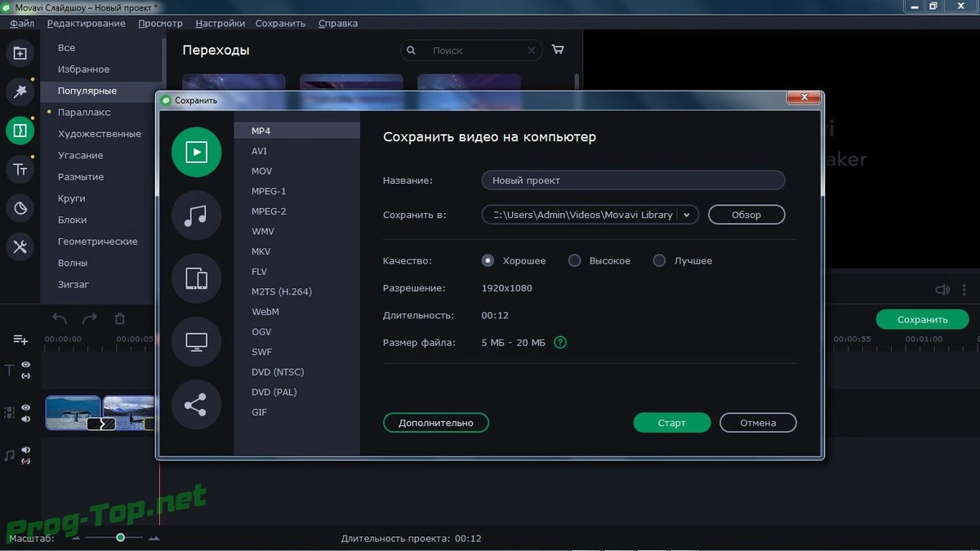Open the Справка menu
Screen dimensions: 980x551
(x=338, y=23)
